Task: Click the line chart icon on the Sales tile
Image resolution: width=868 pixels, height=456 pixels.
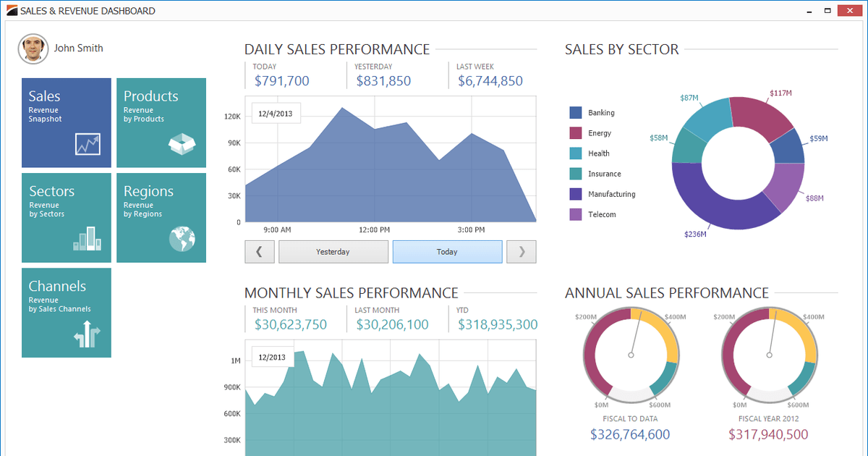Action: 88,145
